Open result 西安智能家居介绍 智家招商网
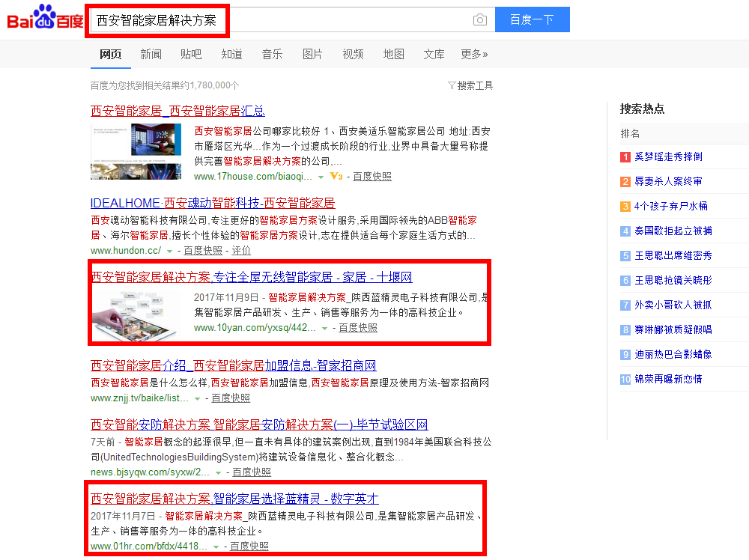Image resolution: width=749 pixels, height=560 pixels. pyautogui.click(x=234, y=365)
